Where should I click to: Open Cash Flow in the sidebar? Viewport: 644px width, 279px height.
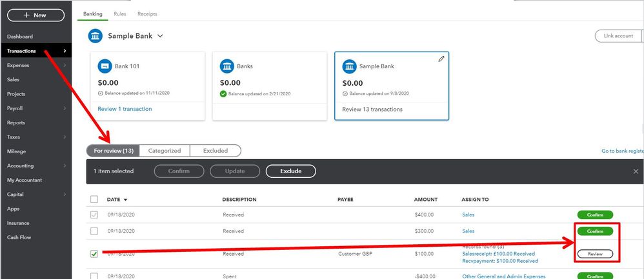(19, 238)
